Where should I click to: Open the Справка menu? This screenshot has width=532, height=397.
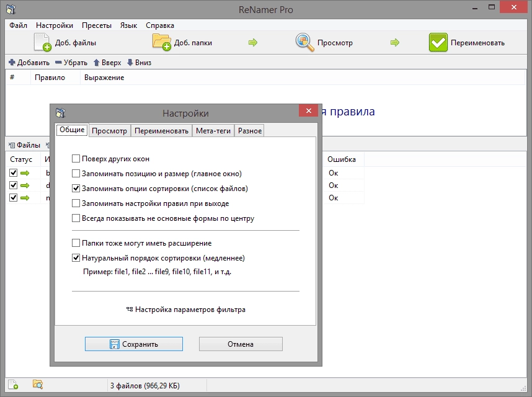pyautogui.click(x=160, y=25)
